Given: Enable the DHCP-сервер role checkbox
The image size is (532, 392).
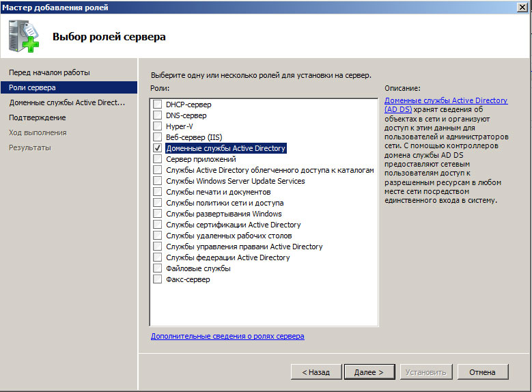Looking at the screenshot, I should (157, 104).
